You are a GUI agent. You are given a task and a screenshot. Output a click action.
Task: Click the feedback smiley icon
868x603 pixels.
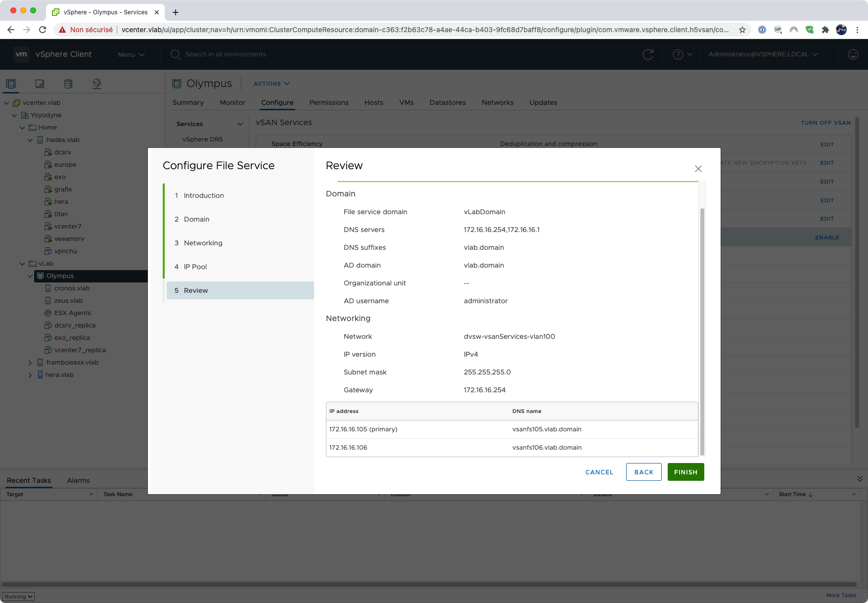(853, 54)
